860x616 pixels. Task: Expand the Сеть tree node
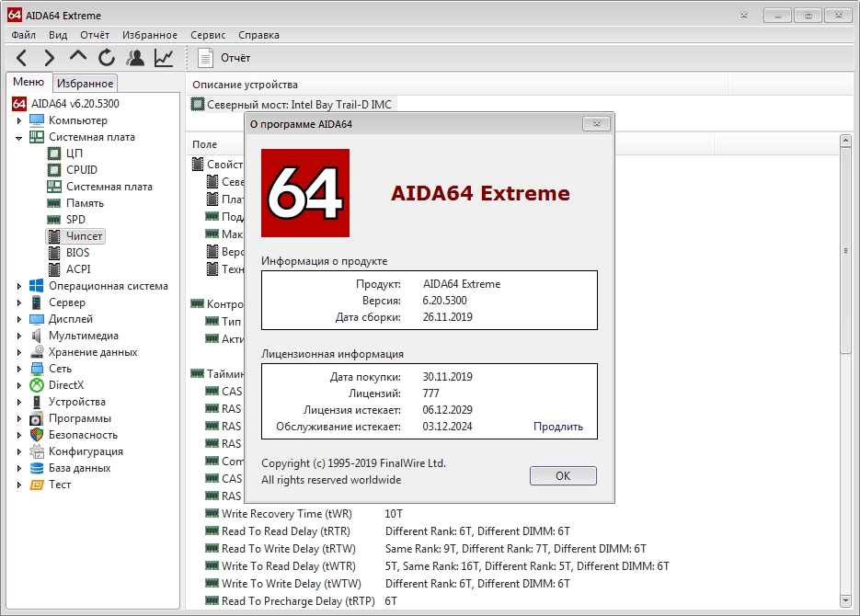pos(19,369)
